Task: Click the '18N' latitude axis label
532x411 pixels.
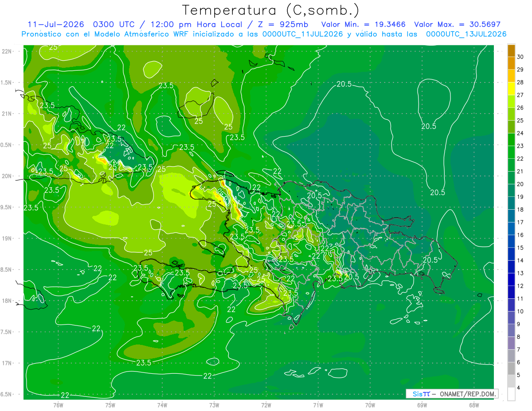Action: [x=7, y=301]
